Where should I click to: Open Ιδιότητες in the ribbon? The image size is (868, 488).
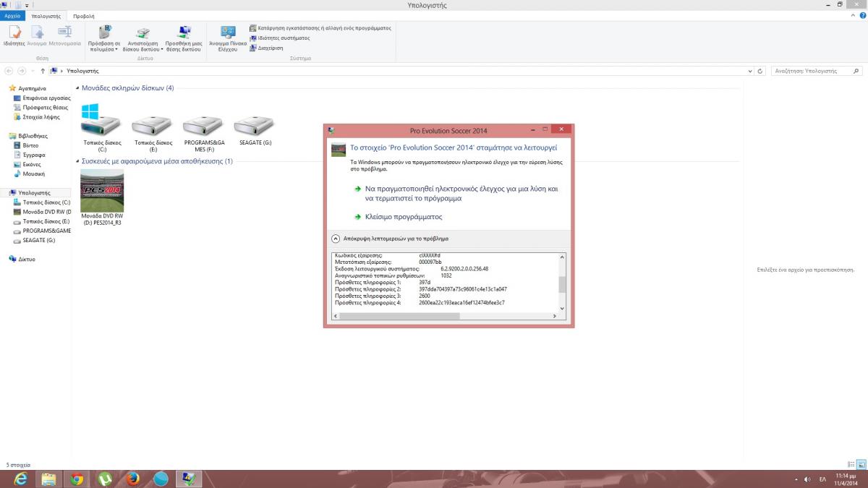[x=14, y=35]
